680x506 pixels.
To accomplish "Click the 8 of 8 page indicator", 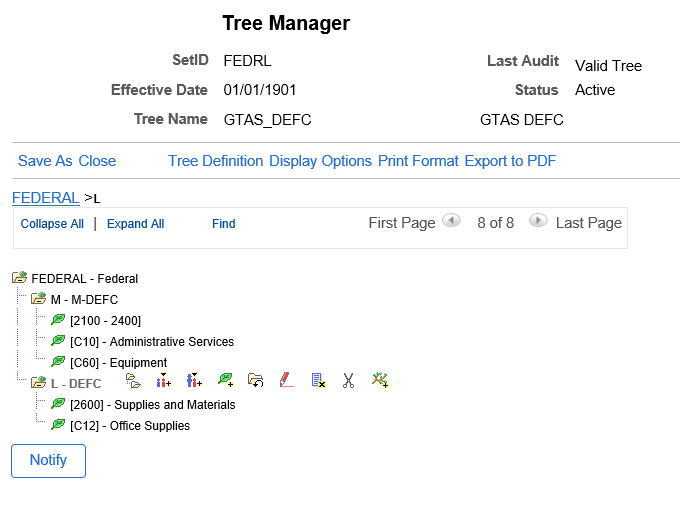I will pos(495,223).
